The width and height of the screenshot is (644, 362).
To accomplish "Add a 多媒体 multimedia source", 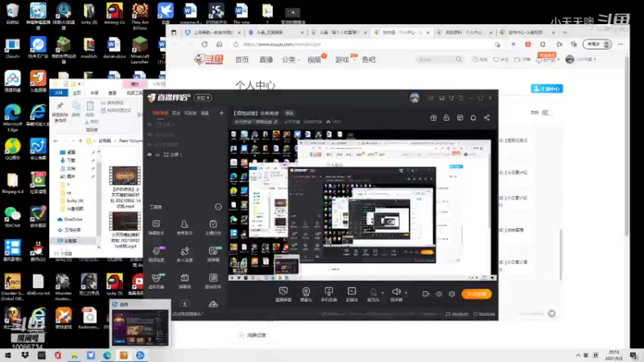I will [352, 294].
